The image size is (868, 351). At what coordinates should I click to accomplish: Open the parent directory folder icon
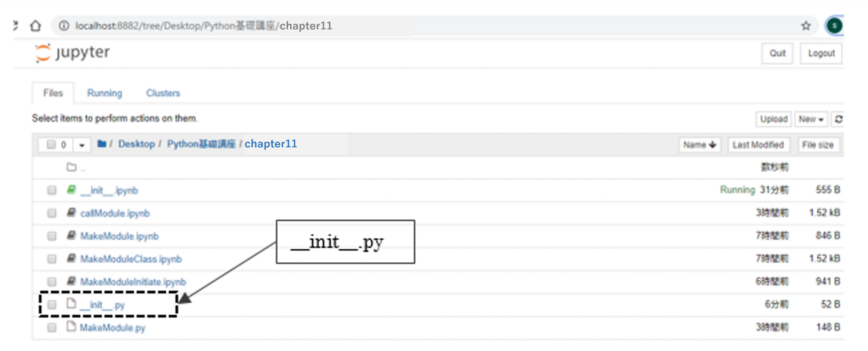(72, 167)
